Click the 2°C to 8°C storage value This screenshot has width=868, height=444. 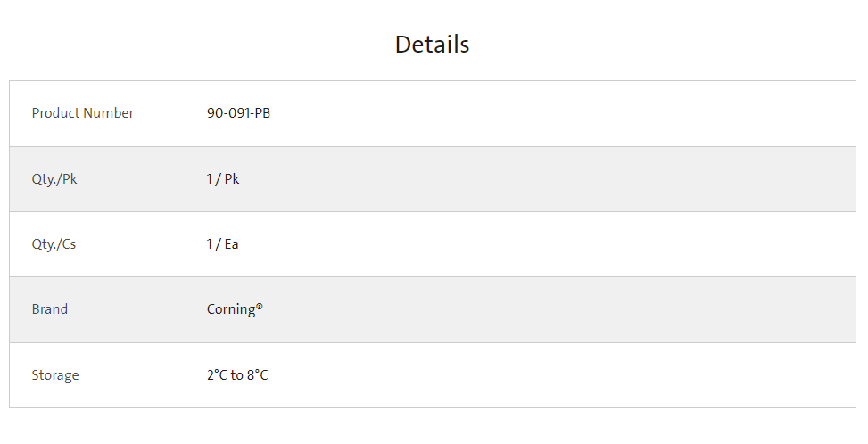point(237,374)
